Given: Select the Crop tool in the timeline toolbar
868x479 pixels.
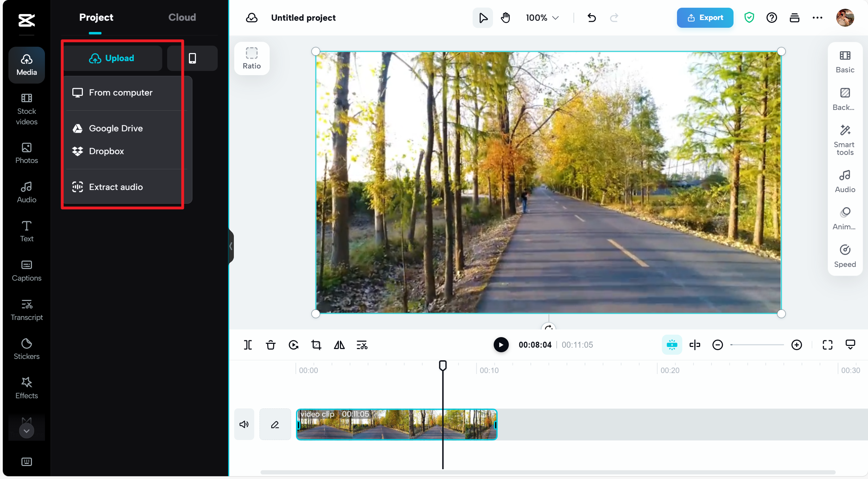Looking at the screenshot, I should [316, 345].
